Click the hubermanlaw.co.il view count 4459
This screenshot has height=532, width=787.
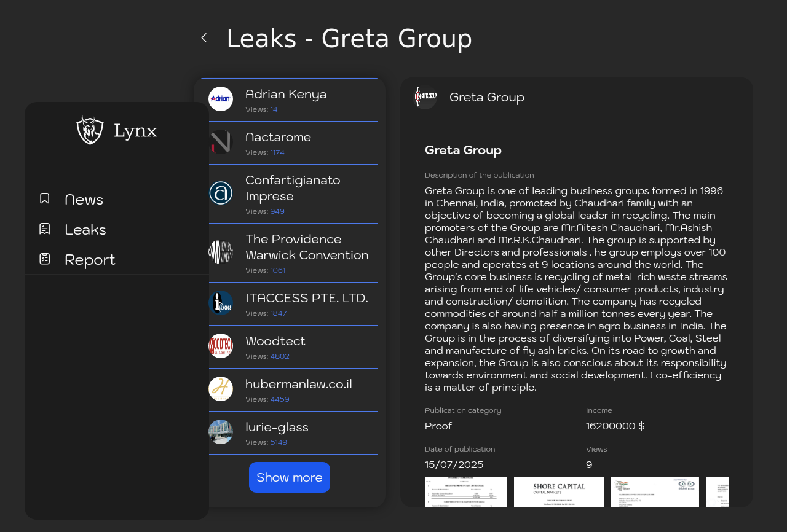click(x=280, y=399)
